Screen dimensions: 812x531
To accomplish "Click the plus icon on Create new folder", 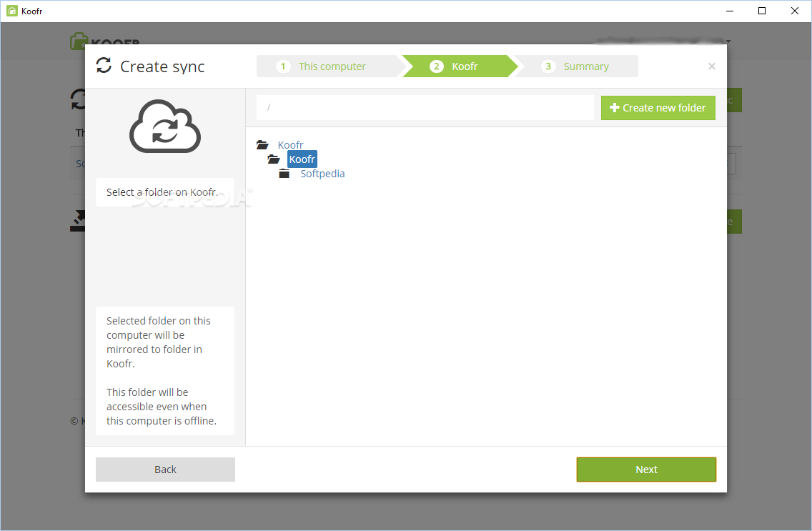I will 615,108.
